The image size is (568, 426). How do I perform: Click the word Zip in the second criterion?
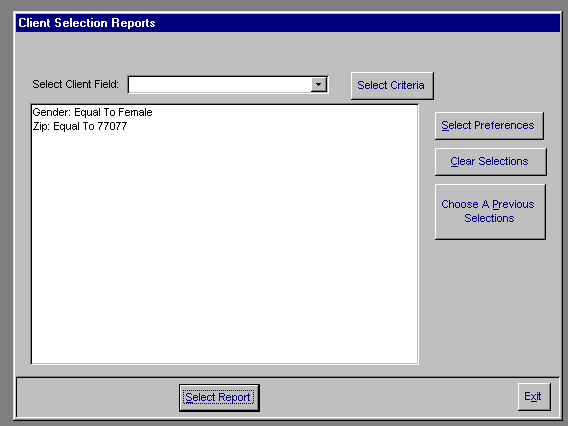click(x=40, y=126)
